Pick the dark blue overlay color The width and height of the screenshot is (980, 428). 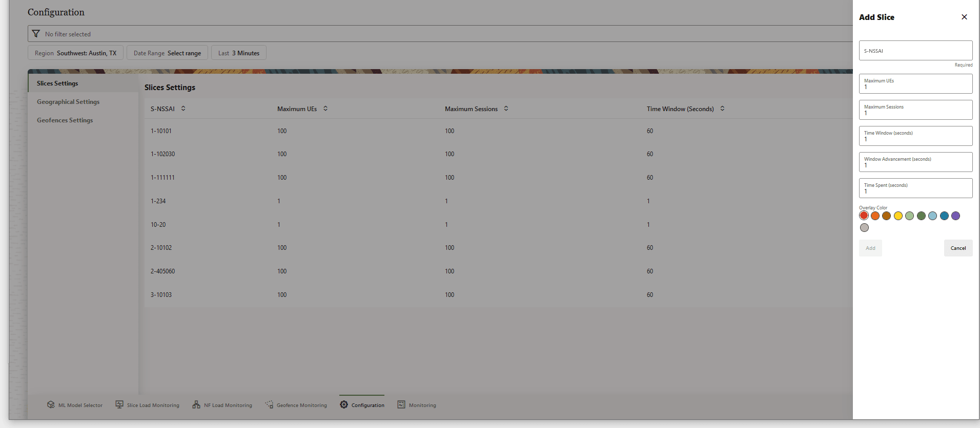coord(944,216)
